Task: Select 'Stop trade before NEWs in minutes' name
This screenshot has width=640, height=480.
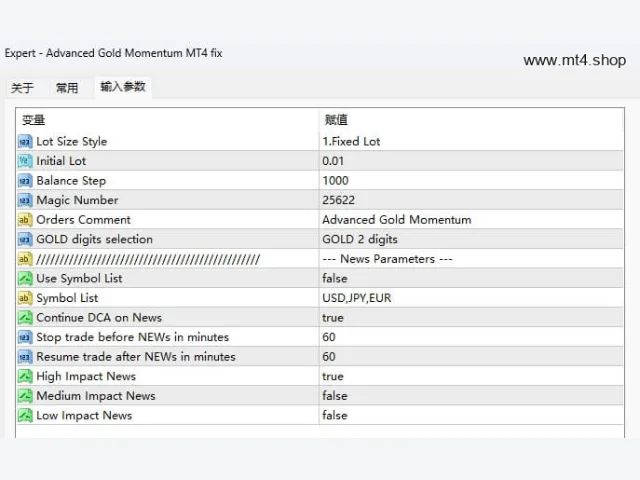Action: point(133,338)
